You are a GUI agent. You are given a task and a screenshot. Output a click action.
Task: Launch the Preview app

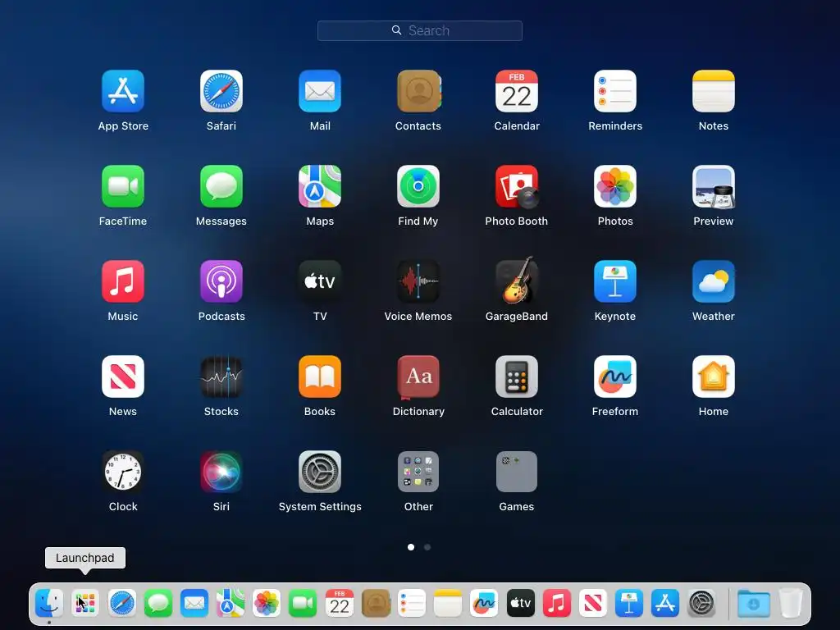coord(714,186)
